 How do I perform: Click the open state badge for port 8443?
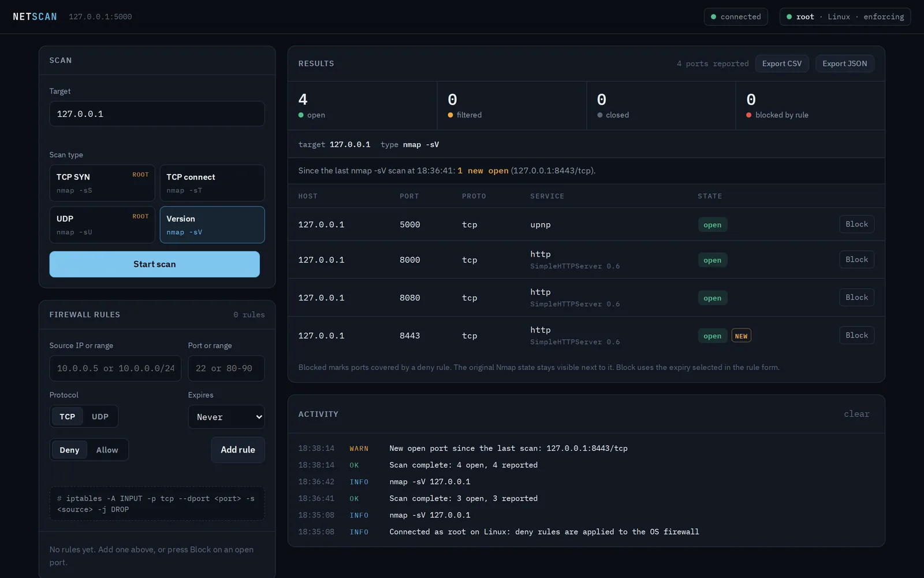tap(712, 336)
